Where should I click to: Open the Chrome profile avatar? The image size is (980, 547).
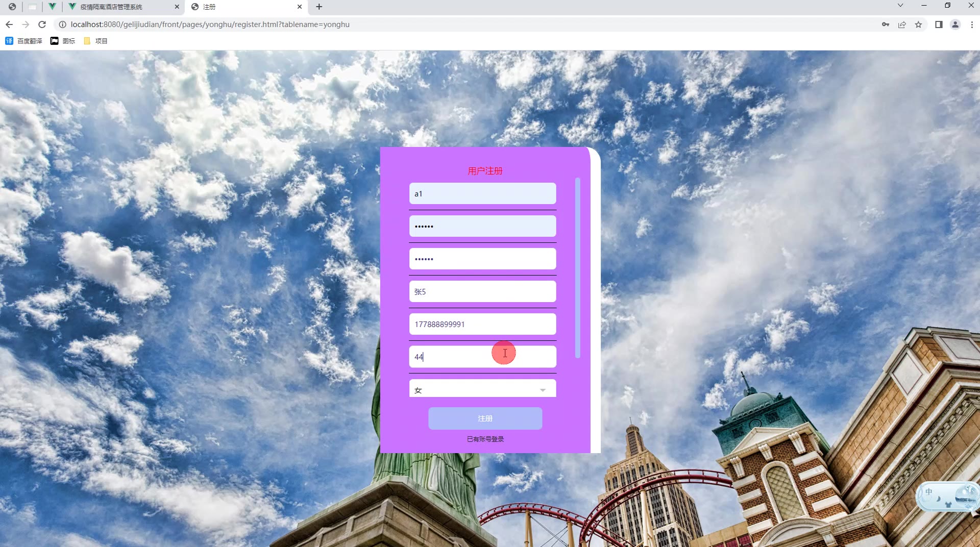(955, 24)
